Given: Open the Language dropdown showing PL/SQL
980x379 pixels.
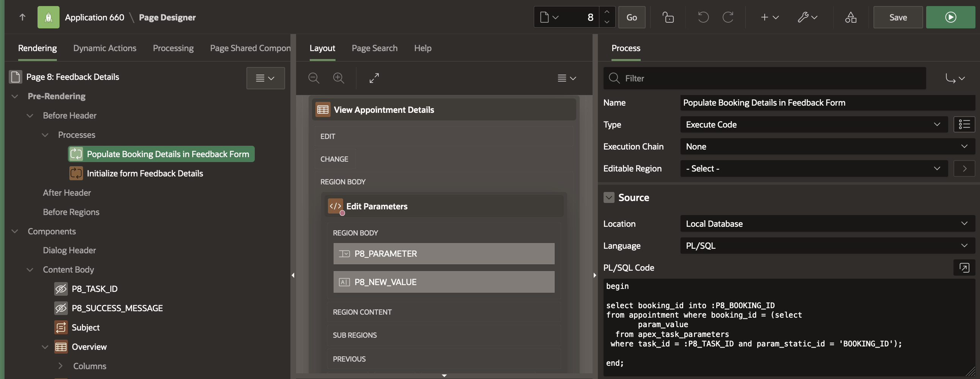Looking at the screenshot, I should 828,246.
